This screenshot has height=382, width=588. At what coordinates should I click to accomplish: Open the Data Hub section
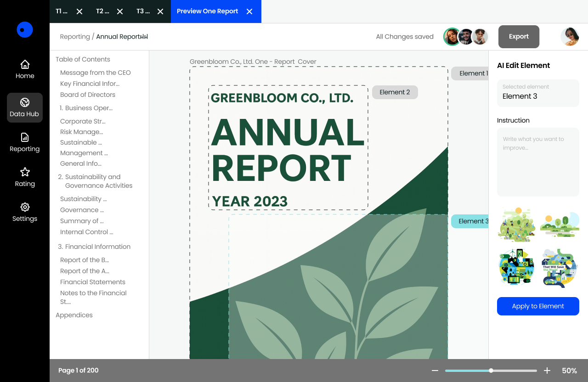pyautogui.click(x=25, y=107)
